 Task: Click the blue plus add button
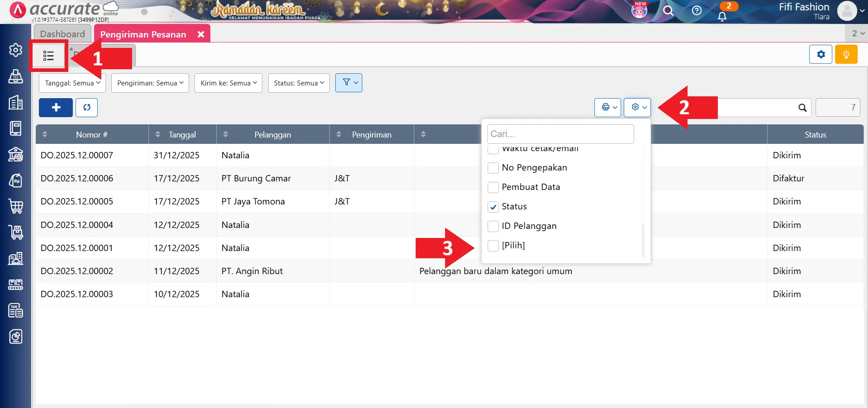pyautogui.click(x=56, y=108)
